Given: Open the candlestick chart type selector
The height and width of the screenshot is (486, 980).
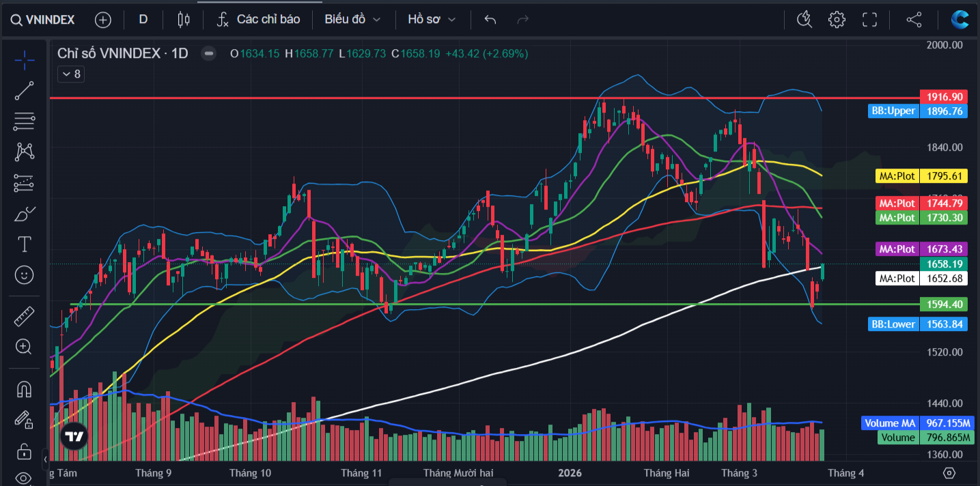Looking at the screenshot, I should [x=183, y=20].
